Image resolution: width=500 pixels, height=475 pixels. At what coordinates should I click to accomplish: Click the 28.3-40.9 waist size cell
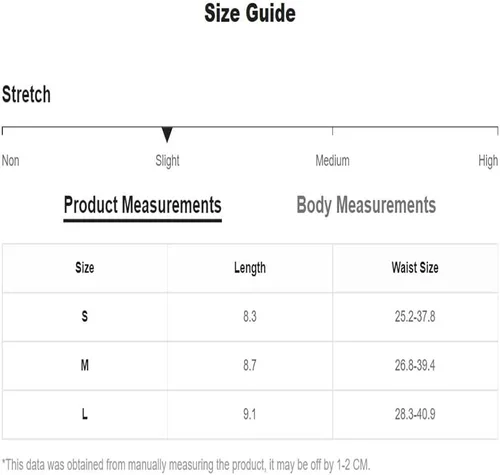pos(415,414)
